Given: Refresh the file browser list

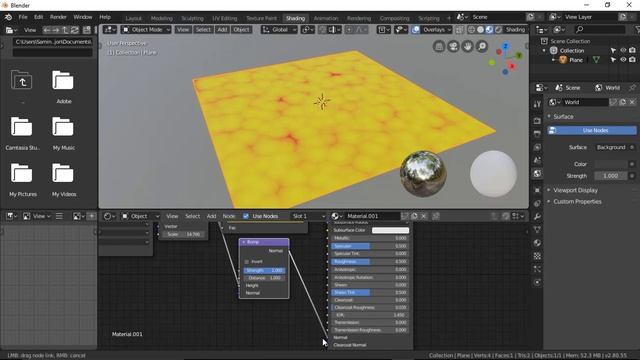Looking at the screenshot, I should [75, 30].
